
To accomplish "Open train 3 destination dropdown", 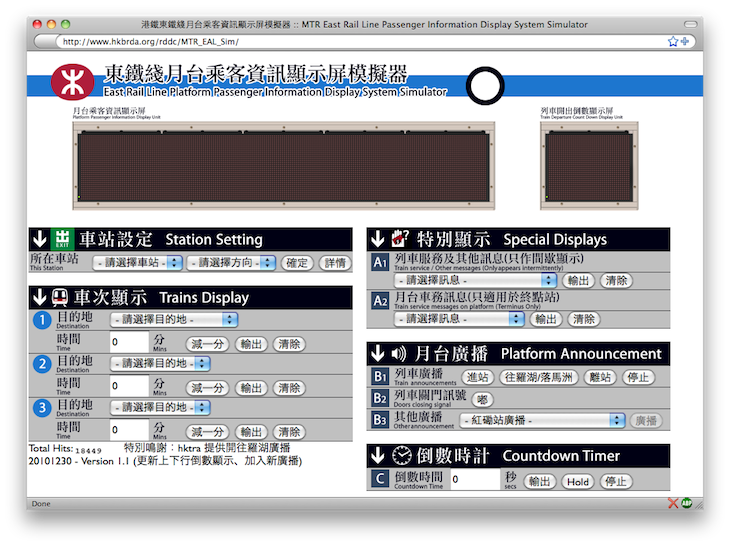I will tap(160, 407).
